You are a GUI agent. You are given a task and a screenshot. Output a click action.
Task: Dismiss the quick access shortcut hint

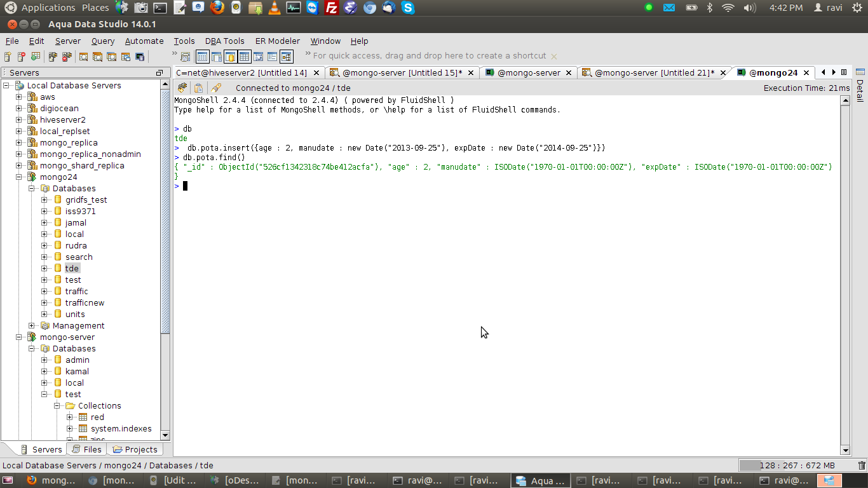[553, 56]
